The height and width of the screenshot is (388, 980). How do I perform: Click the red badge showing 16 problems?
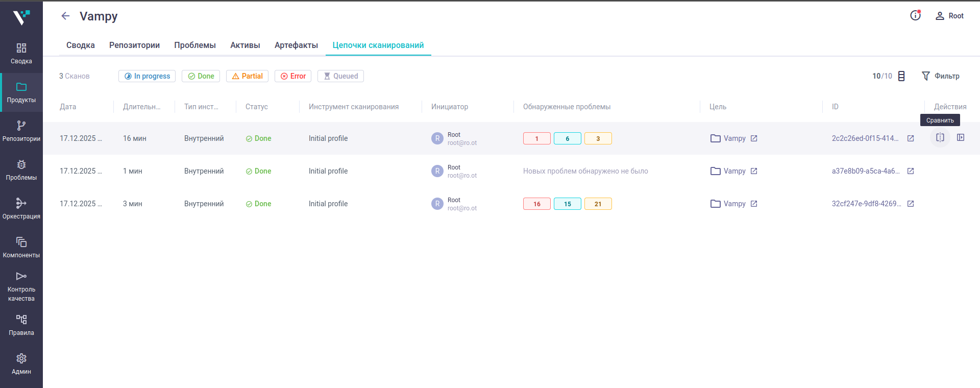pos(536,204)
